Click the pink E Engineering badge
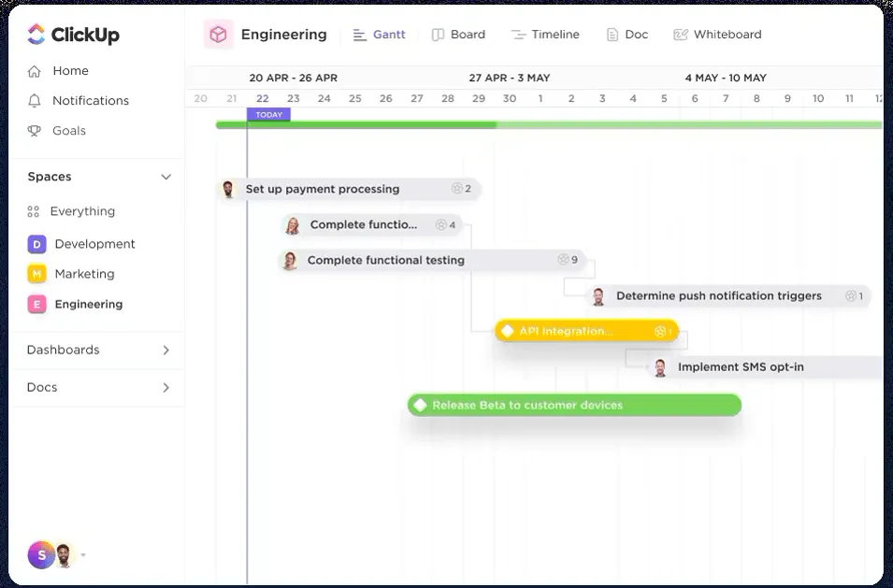893x588 pixels. pyautogui.click(x=37, y=304)
